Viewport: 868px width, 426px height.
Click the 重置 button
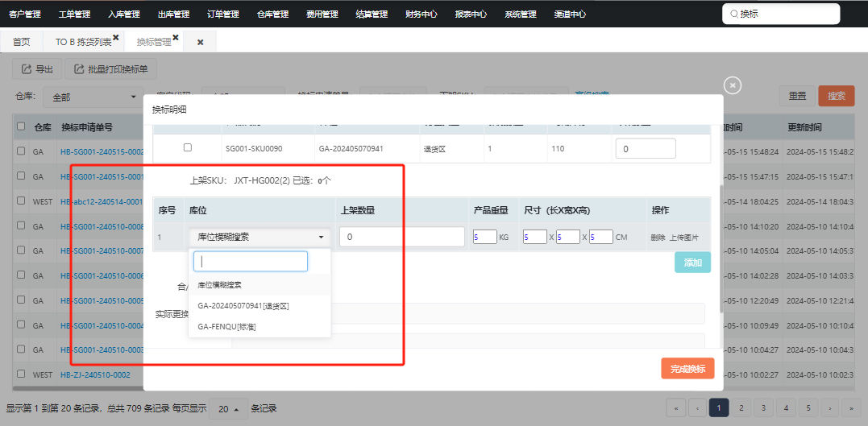tap(797, 96)
